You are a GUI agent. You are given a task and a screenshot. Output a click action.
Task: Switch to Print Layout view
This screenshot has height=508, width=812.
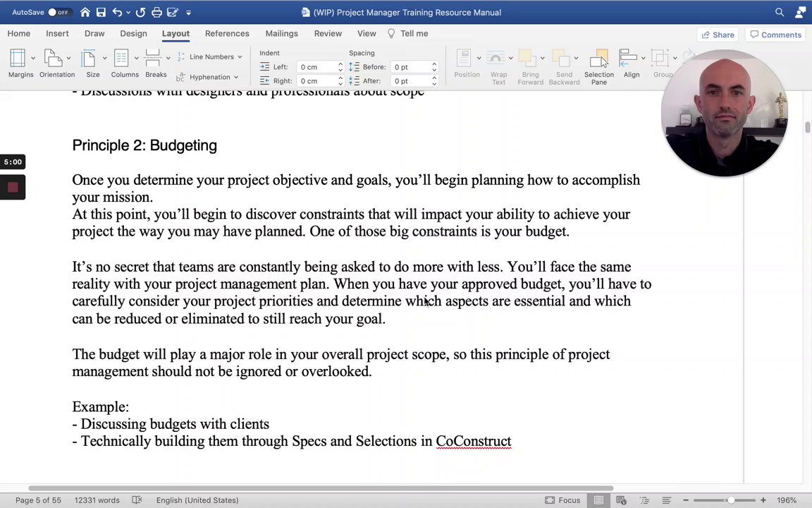pos(598,500)
